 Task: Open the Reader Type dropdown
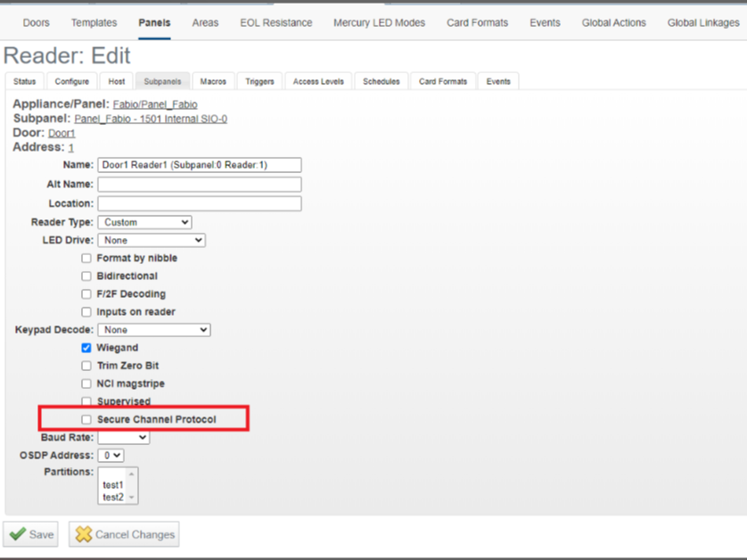coord(144,221)
